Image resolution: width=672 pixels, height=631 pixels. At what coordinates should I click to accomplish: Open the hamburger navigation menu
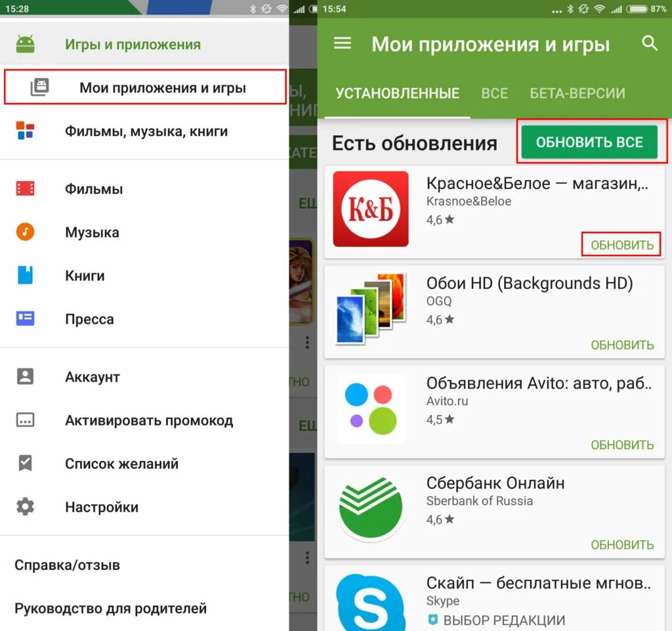coord(343,43)
